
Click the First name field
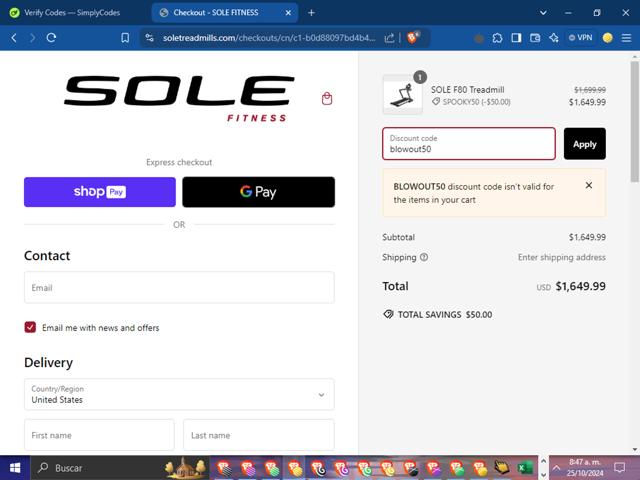(99, 435)
